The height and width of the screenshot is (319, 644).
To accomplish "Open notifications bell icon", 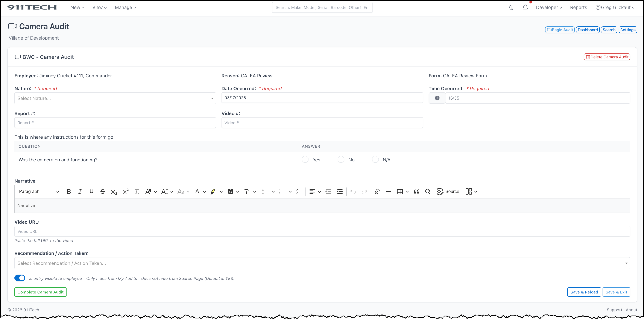I will click(525, 8).
